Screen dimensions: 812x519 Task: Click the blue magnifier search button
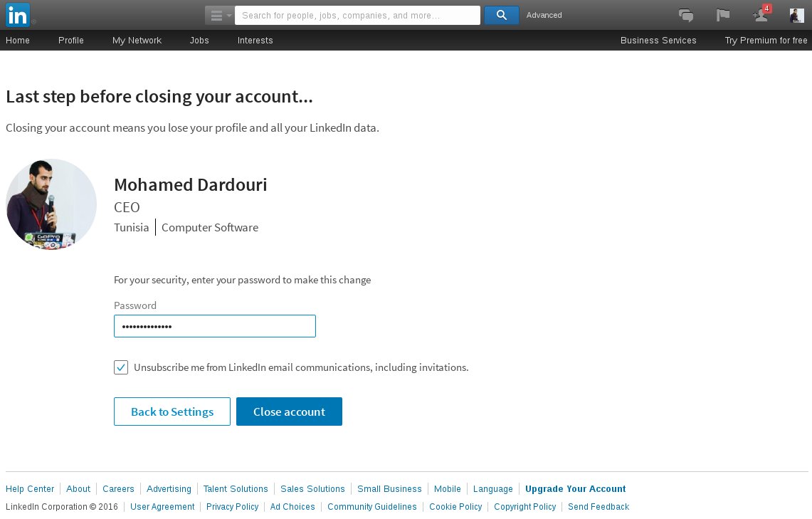(501, 16)
